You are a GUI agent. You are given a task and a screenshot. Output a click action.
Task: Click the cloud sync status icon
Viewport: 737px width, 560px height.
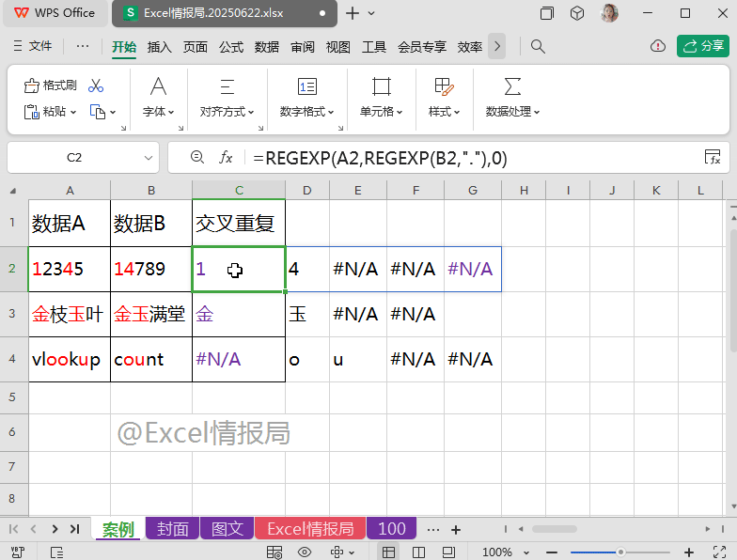658,46
